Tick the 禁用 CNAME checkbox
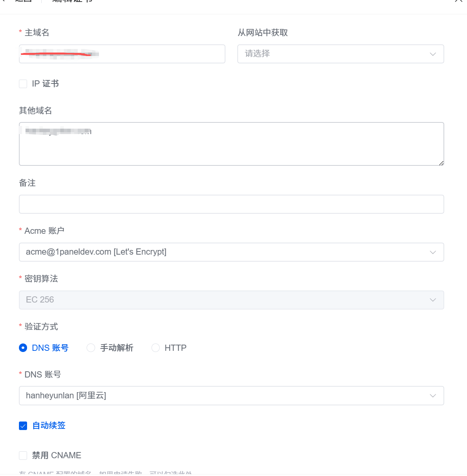467x476 pixels. point(23,456)
